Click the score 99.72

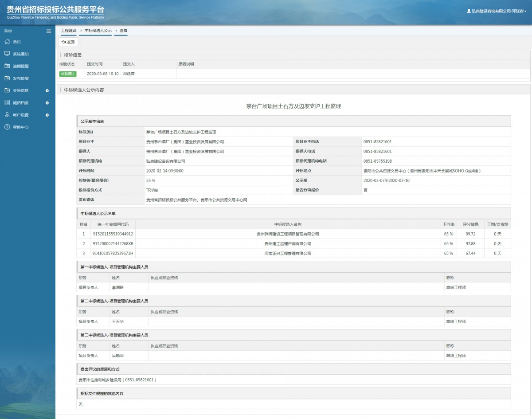click(470, 234)
